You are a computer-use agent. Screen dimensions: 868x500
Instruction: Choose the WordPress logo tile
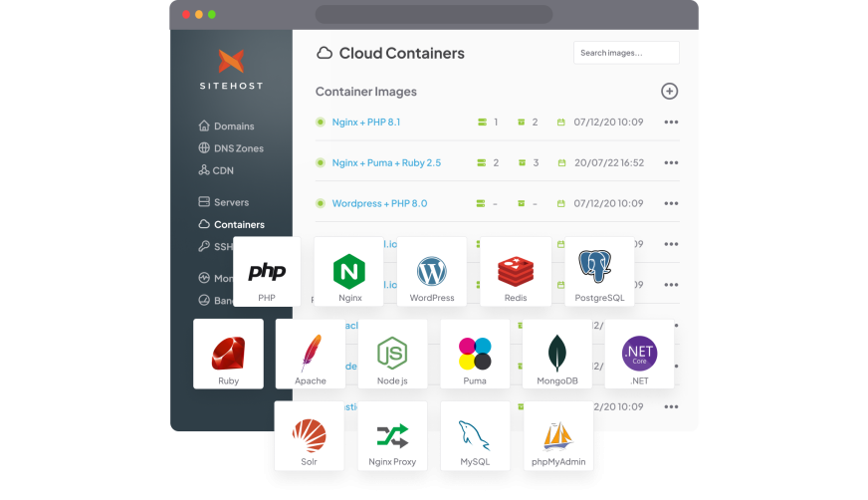432,272
